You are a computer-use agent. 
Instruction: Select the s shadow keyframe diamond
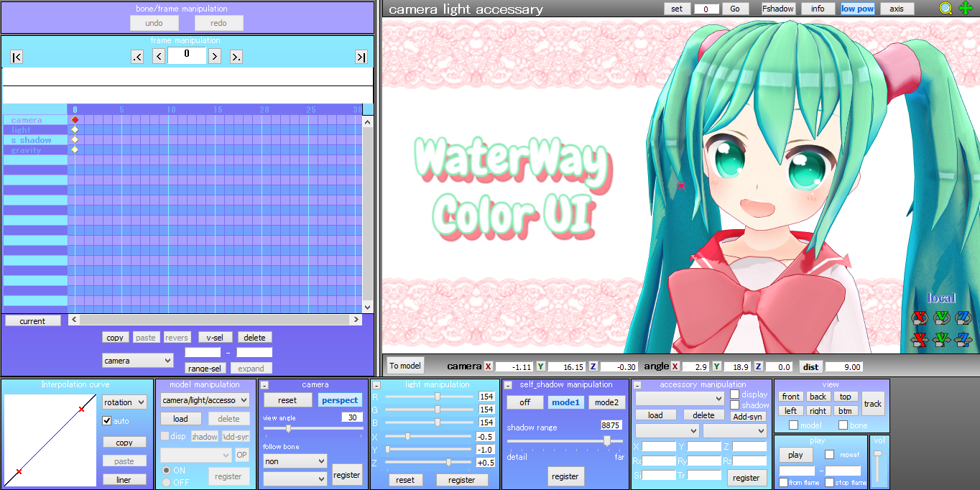pyautogui.click(x=75, y=140)
